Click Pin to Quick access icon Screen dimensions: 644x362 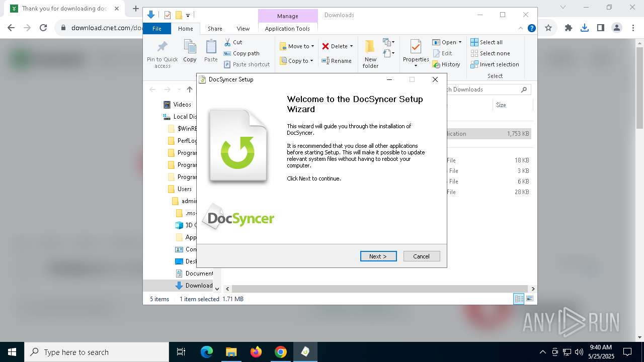163,55
